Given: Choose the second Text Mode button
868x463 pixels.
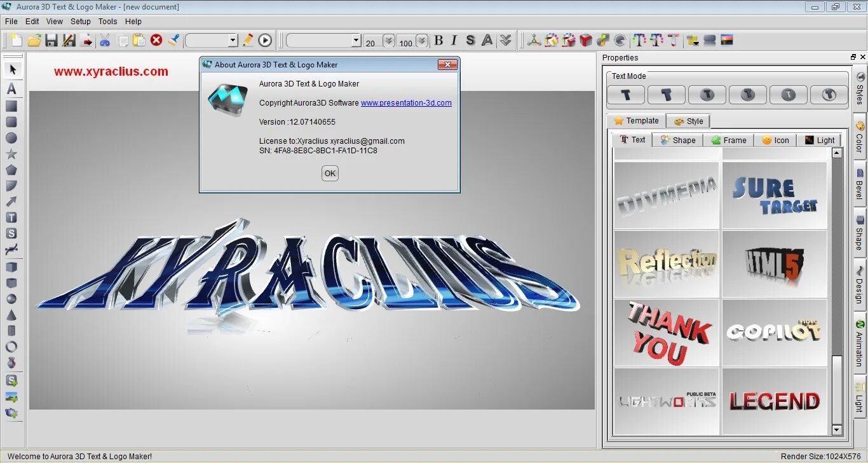Looking at the screenshot, I should [x=667, y=95].
